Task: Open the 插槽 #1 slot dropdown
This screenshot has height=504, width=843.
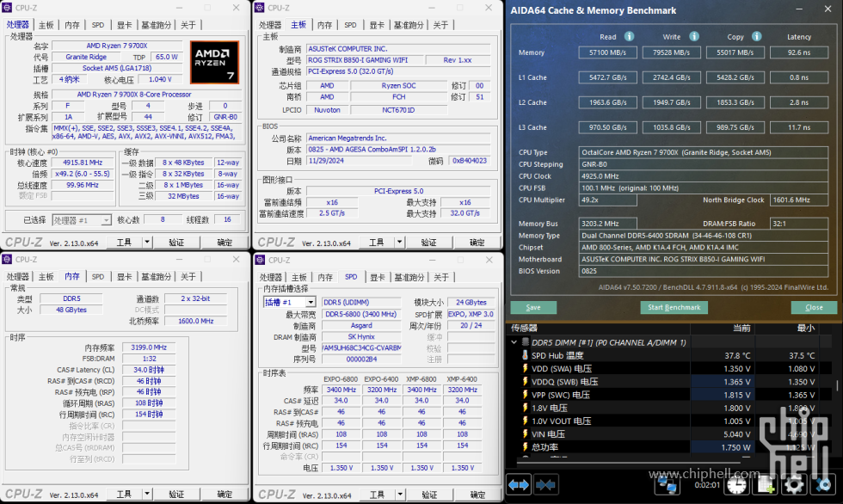Action: coord(311,302)
